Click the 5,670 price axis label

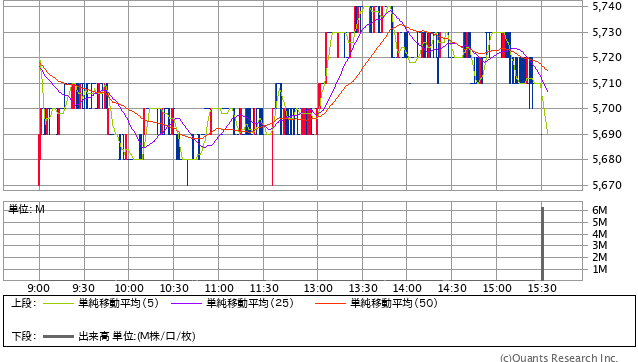[x=607, y=185]
